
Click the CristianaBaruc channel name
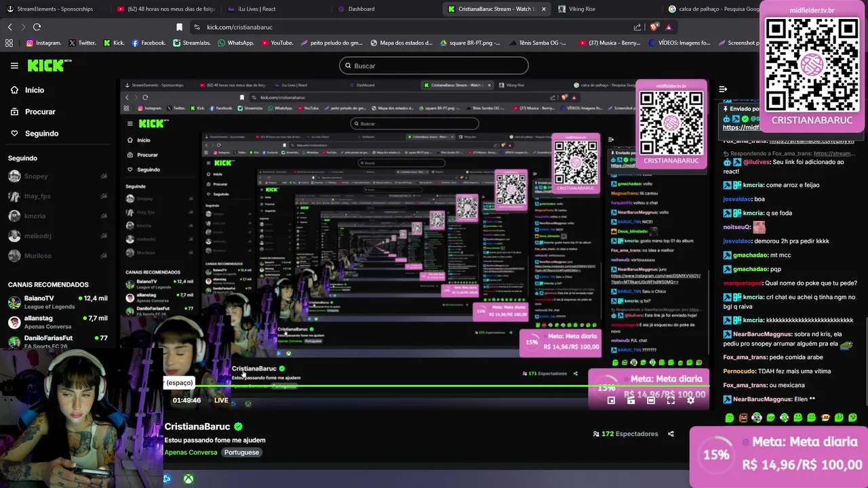[197, 426]
